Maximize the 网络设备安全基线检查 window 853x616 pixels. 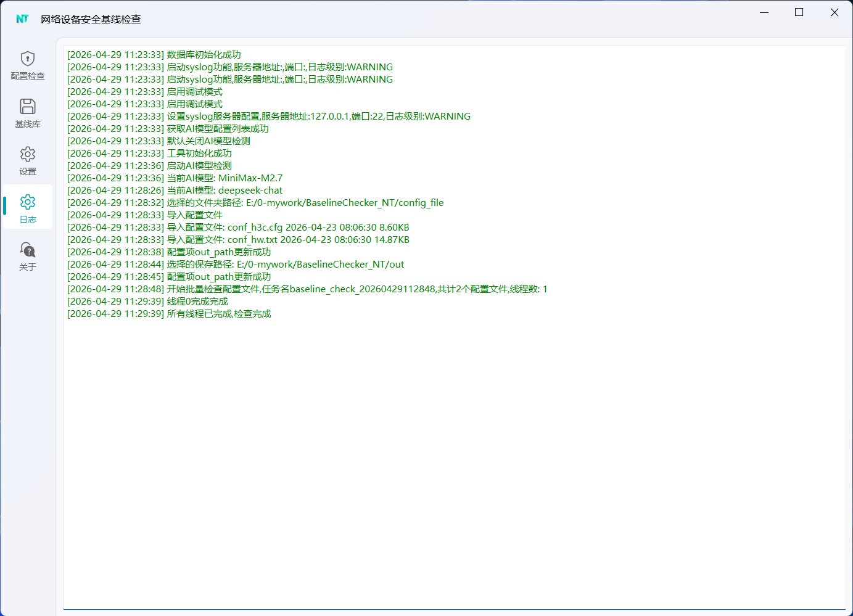click(799, 12)
